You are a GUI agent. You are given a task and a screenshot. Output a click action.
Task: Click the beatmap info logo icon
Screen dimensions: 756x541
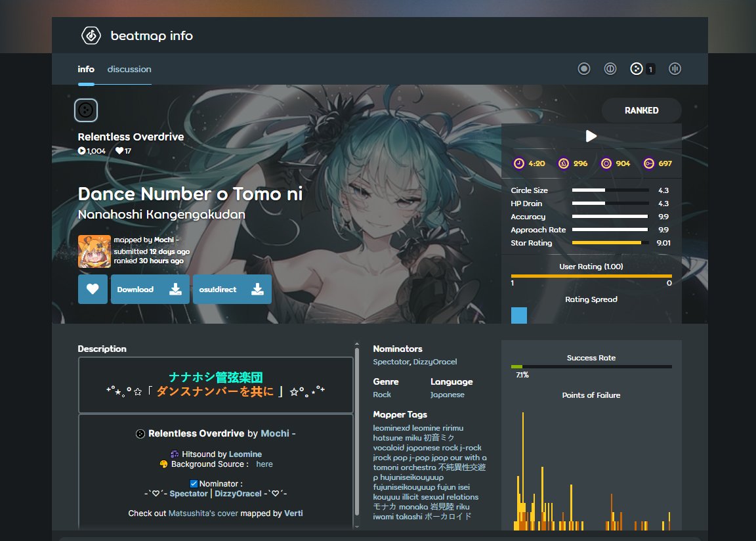[x=91, y=35]
